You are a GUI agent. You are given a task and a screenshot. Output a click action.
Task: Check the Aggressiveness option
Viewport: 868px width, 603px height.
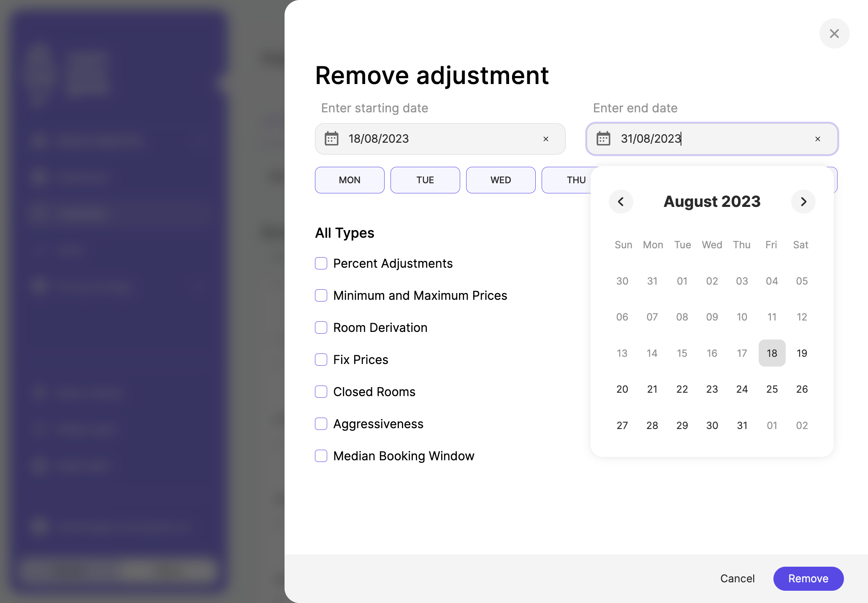coord(321,424)
